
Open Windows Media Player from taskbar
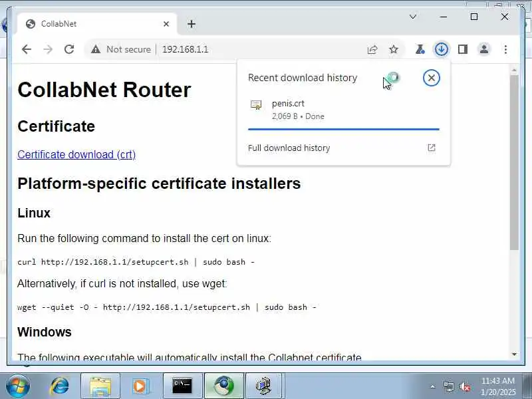pos(141,386)
